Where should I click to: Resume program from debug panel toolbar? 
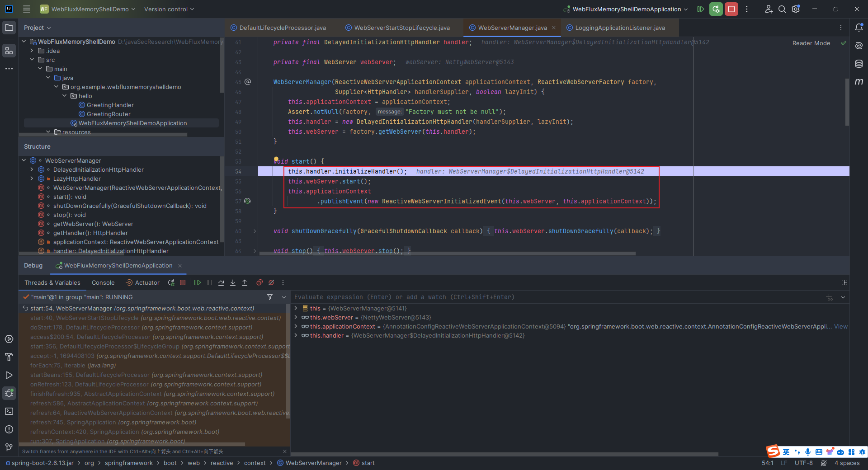(x=198, y=282)
